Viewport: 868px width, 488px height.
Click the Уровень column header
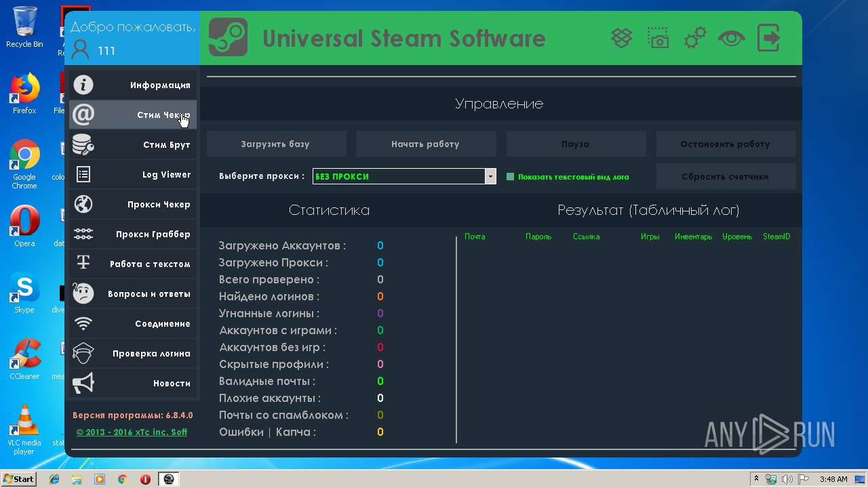(737, 237)
